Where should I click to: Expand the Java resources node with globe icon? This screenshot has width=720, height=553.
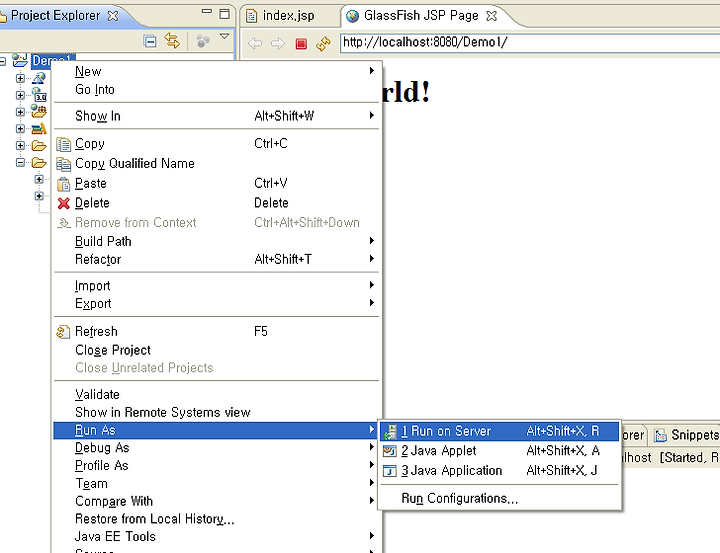pos(20,112)
